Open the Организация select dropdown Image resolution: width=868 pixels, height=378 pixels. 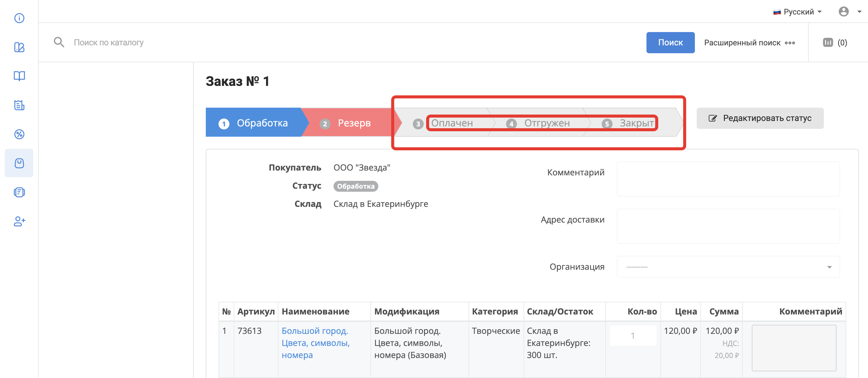point(728,267)
